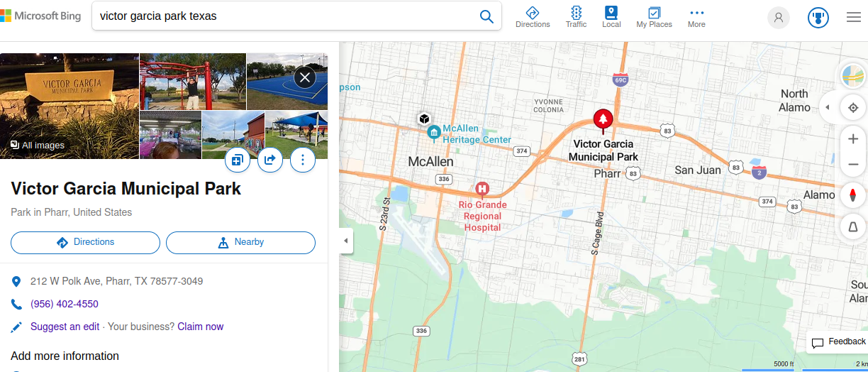Click the S 23rd St street label
868x372 pixels.
click(x=384, y=214)
